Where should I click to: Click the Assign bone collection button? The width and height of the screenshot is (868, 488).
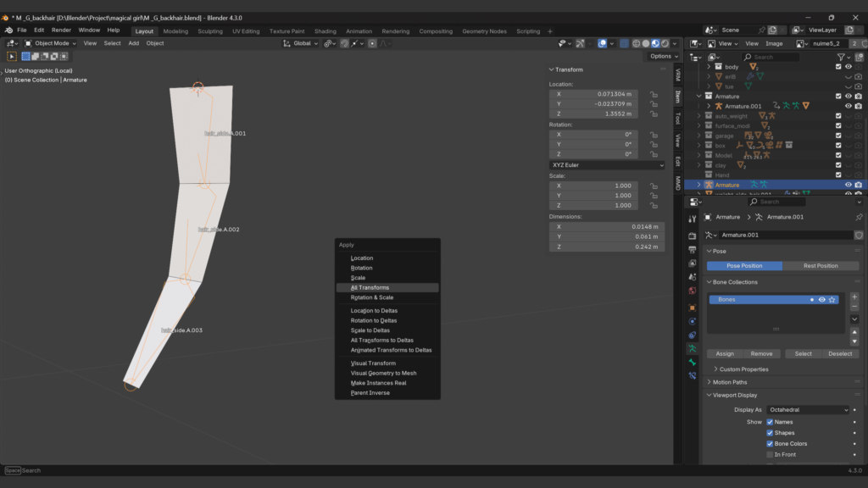pos(725,353)
